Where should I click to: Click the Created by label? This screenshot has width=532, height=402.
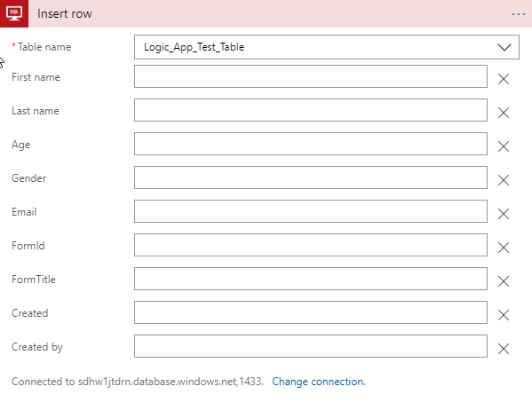(37, 347)
